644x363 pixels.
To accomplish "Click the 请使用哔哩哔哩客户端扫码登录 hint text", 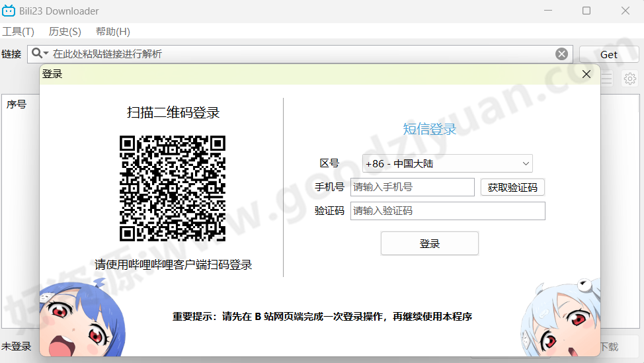I will click(173, 264).
